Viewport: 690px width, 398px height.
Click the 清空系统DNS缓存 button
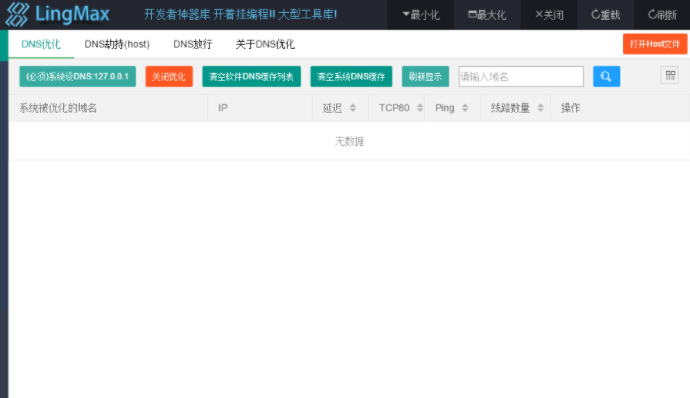351,77
